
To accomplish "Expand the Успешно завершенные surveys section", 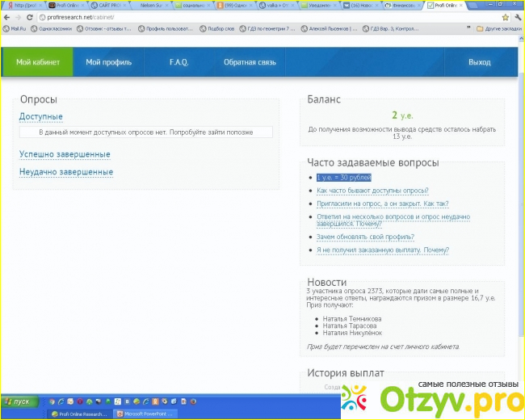I will point(65,154).
